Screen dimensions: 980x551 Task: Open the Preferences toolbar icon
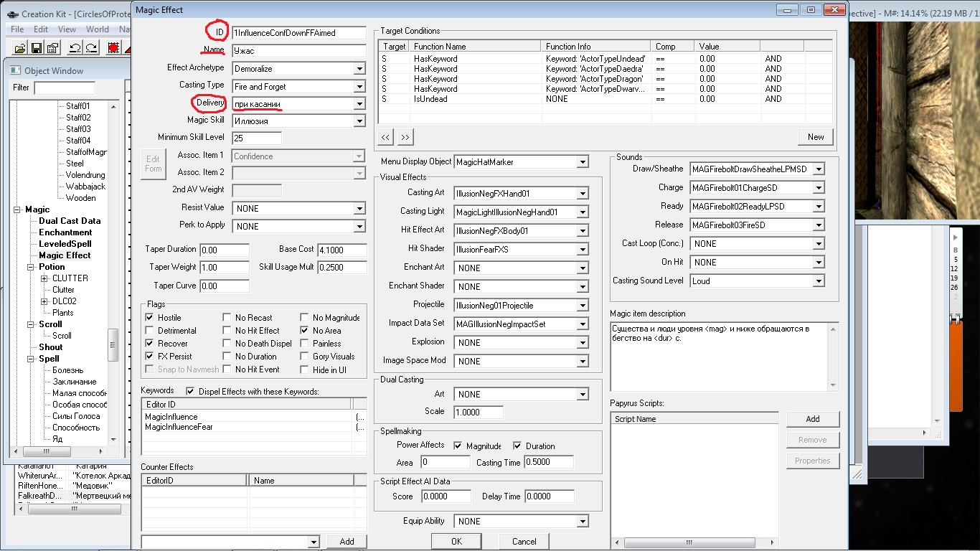click(52, 49)
